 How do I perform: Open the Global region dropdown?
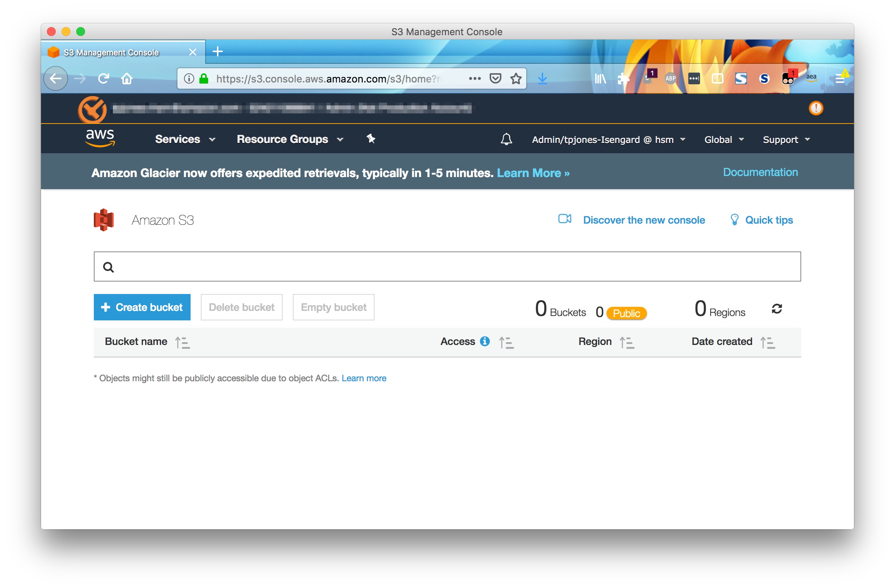[x=724, y=140]
